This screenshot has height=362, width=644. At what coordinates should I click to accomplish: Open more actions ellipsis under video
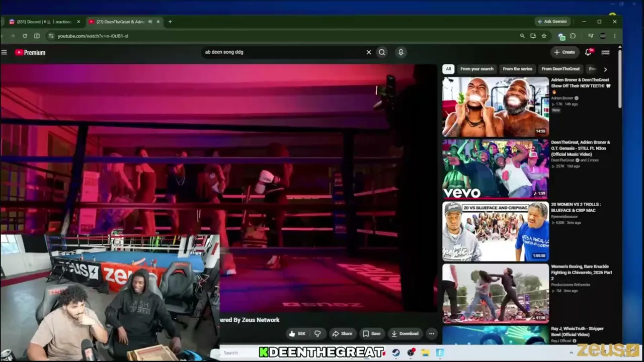[x=431, y=333]
